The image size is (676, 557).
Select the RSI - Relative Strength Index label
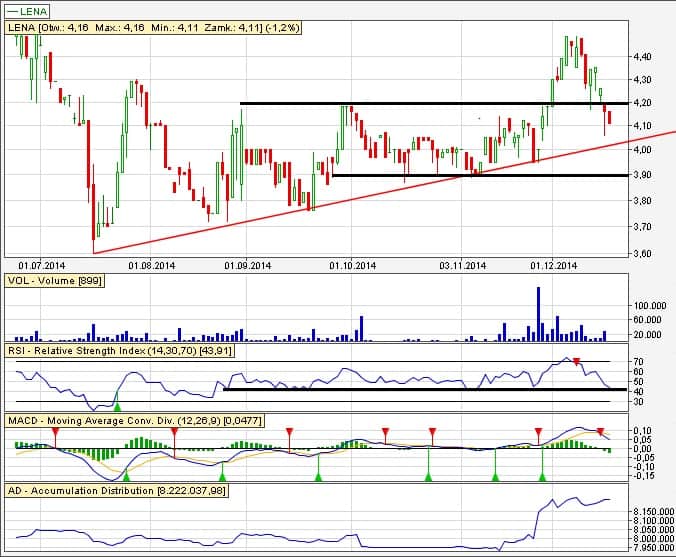(x=115, y=351)
